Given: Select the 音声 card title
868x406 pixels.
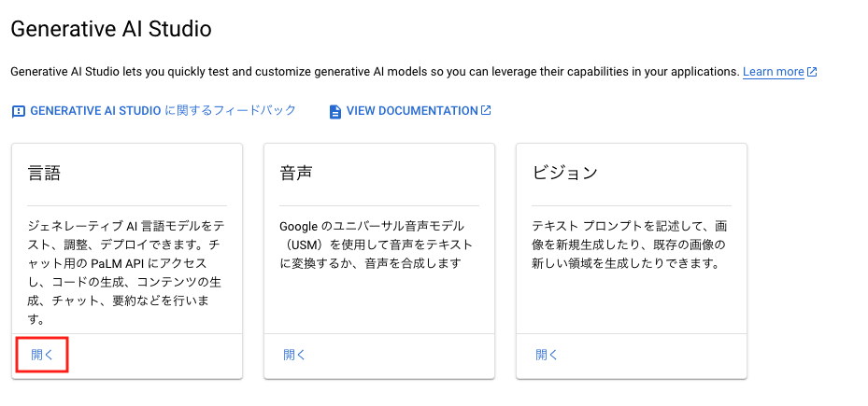Looking at the screenshot, I should click(296, 173).
